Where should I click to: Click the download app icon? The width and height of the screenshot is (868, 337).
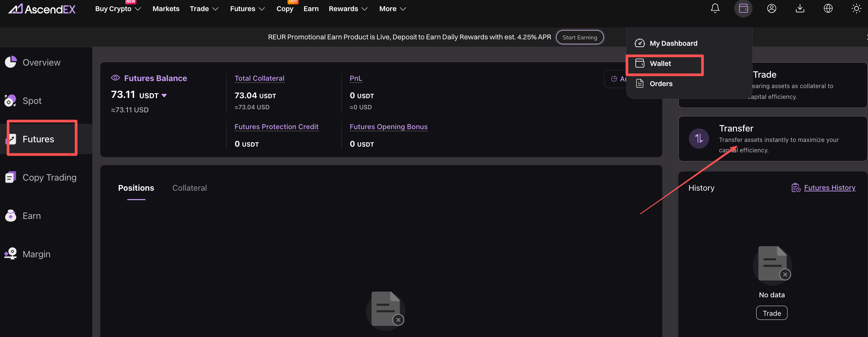click(800, 8)
